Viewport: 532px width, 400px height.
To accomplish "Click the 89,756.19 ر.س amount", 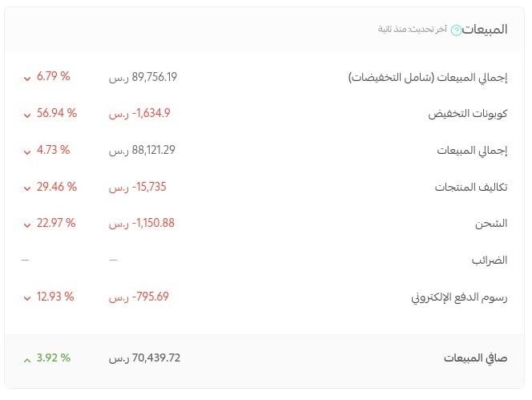I will (143, 78).
